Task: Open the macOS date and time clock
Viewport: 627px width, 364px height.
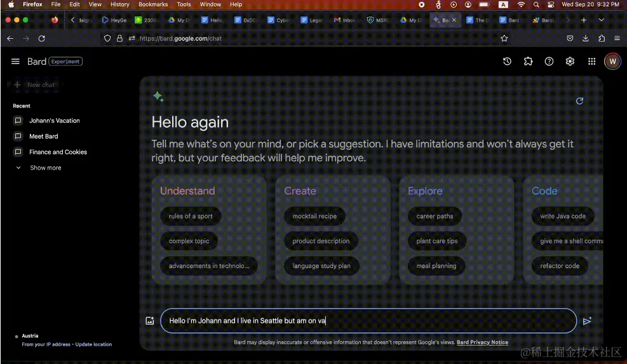Action: pyautogui.click(x=590, y=4)
